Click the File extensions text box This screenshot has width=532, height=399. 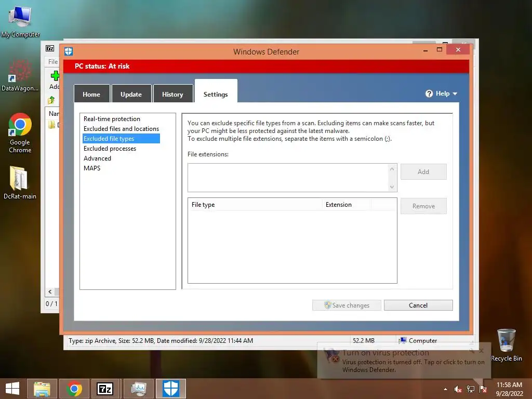(x=288, y=178)
